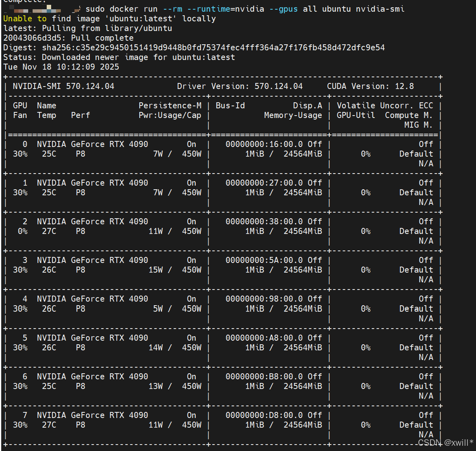Click 'NVIDIA-SMI 570.124.04' header text
476x451 pixels.
coord(64,87)
